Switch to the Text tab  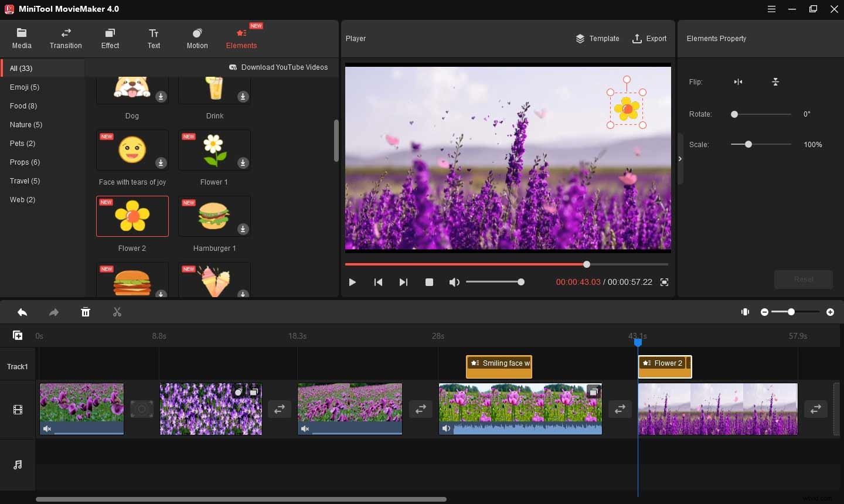(154, 38)
